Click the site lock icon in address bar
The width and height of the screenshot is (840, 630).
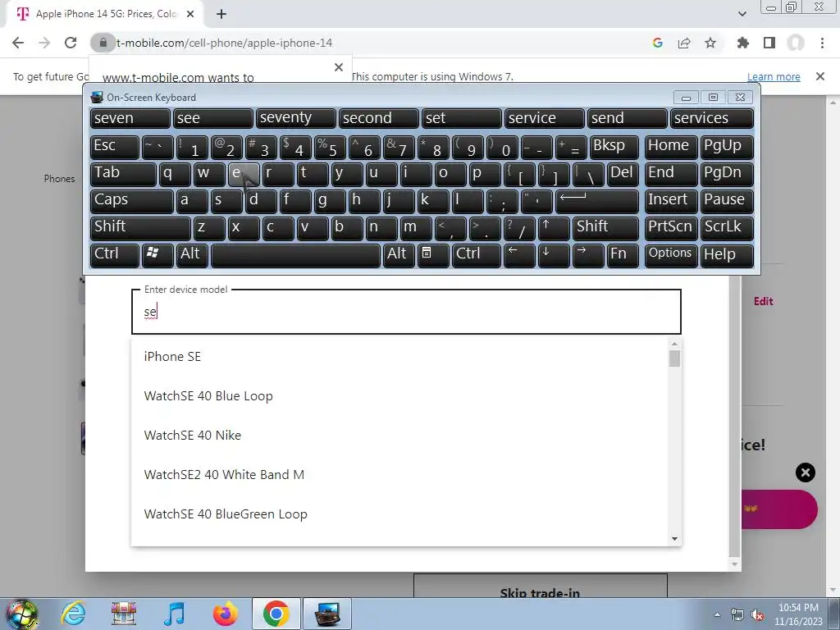click(x=103, y=43)
